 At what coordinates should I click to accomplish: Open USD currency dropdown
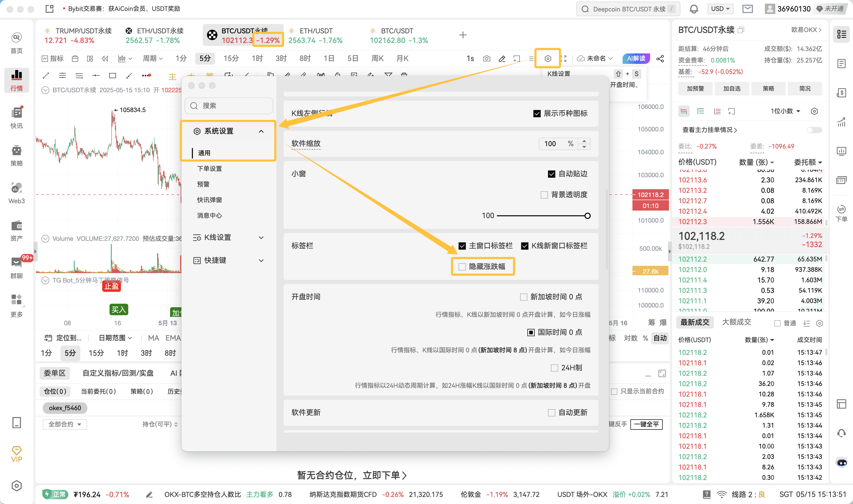pyautogui.click(x=720, y=9)
